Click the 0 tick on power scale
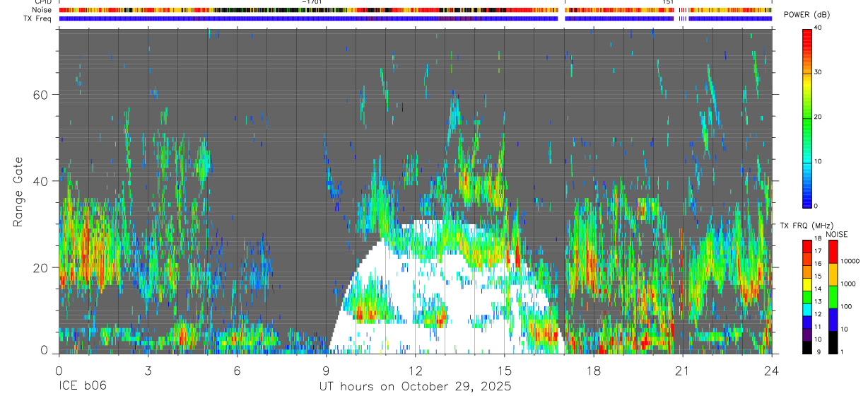Viewport: 868px width, 401px height. [816, 206]
